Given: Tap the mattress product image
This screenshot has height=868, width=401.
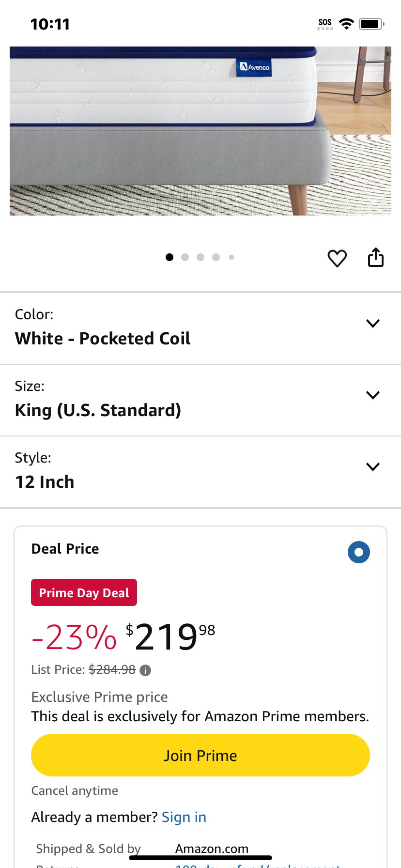Looking at the screenshot, I should 200,131.
